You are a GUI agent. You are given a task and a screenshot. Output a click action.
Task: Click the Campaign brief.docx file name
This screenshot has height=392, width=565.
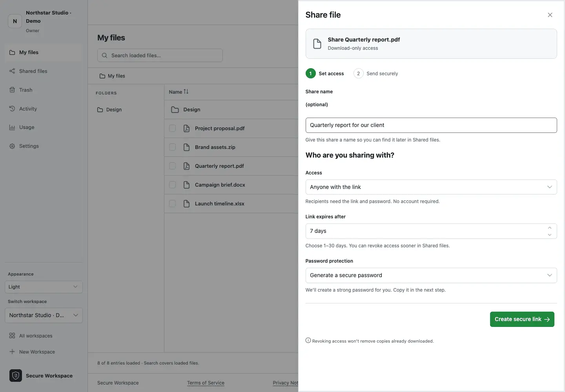(x=220, y=185)
